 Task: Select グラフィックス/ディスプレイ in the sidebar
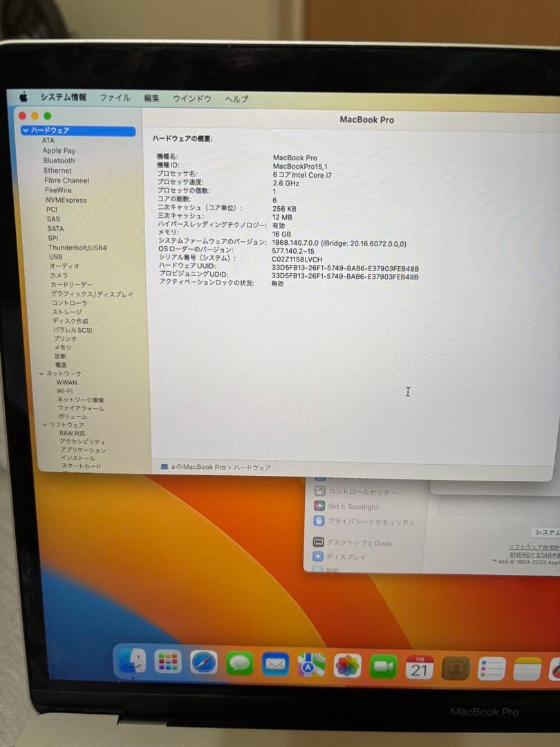coord(93,295)
